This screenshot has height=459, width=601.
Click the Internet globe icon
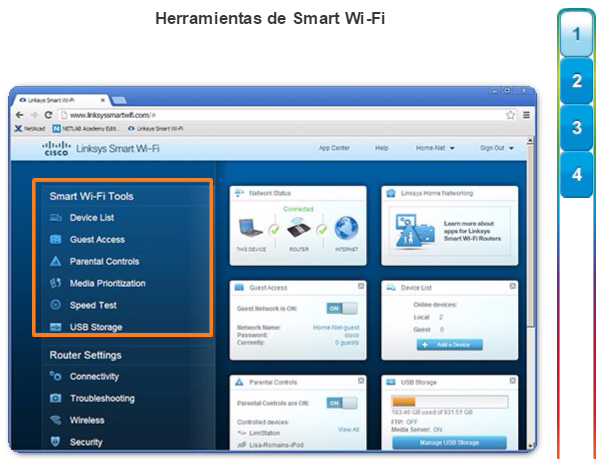(346, 228)
